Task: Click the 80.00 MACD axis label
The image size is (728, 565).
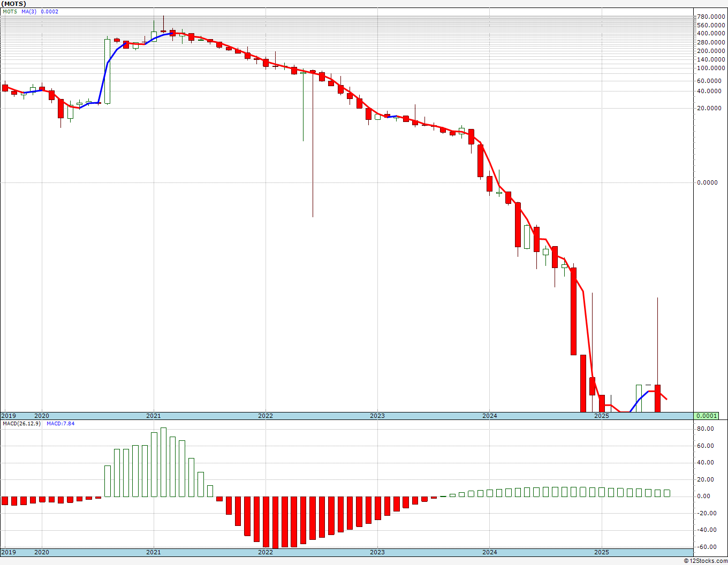Action: pos(705,429)
